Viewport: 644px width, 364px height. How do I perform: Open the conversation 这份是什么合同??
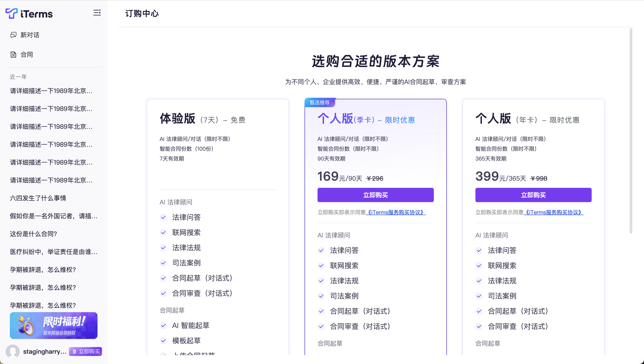34,234
